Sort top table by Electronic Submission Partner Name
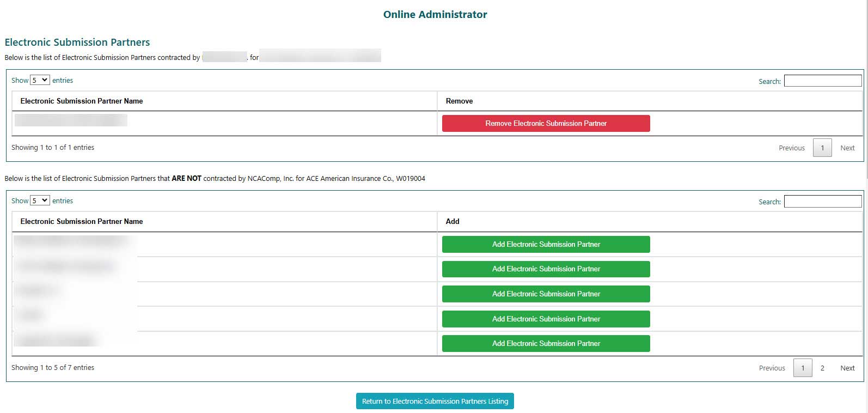This screenshot has height=413, width=868. click(x=82, y=101)
